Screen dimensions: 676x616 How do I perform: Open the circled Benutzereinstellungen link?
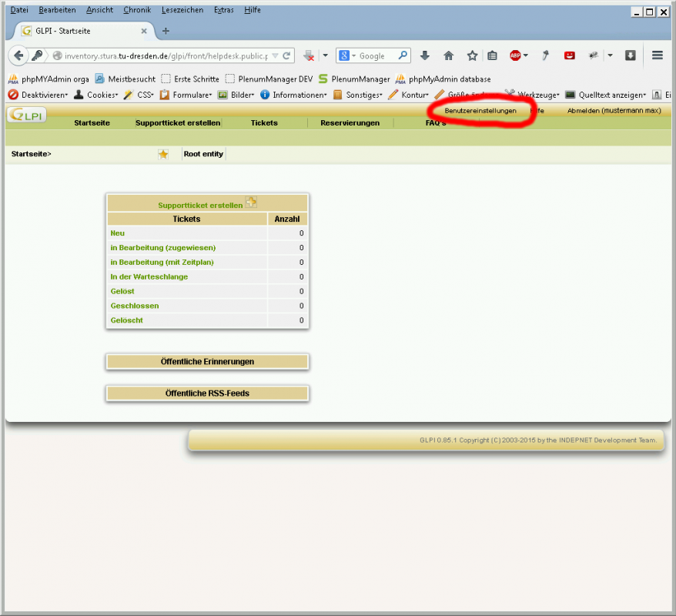(x=482, y=110)
